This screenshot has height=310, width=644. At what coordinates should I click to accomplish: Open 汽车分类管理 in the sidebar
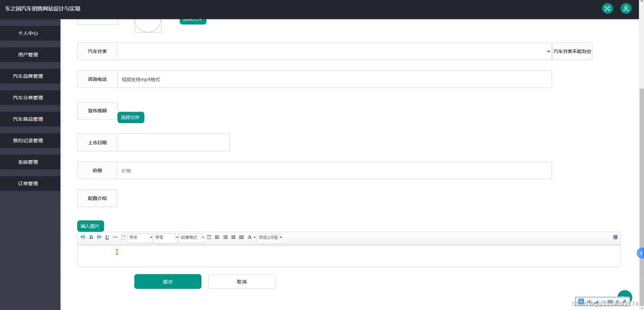coord(30,98)
